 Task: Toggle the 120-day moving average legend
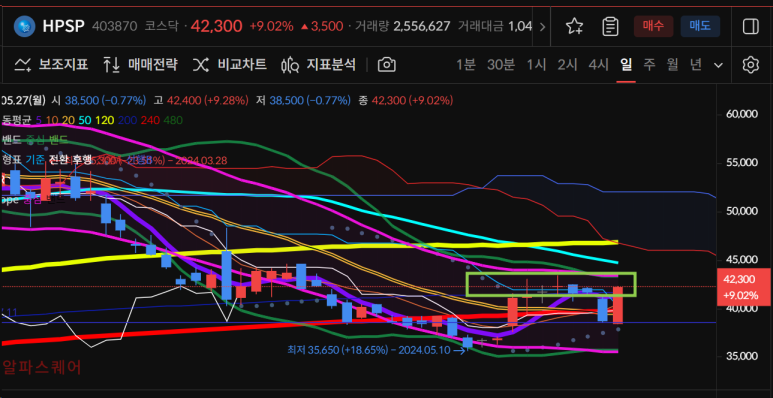point(104,120)
